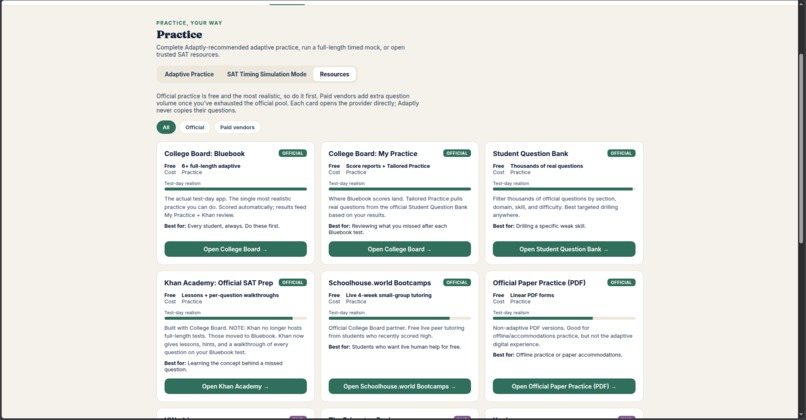806x420 pixels.
Task: Click the PRACTICE, YOUR WAY label
Action: click(x=189, y=23)
